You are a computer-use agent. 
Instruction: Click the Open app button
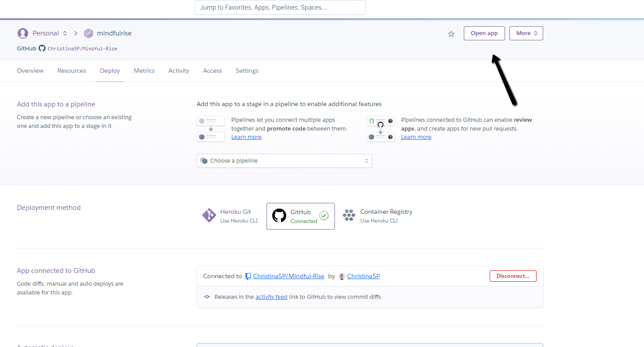(484, 33)
